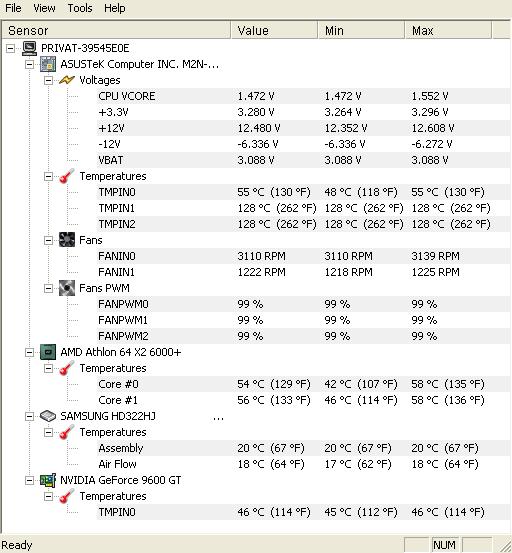Click the Value column header
Image resolution: width=512 pixels, height=553 pixels.
pyautogui.click(x=274, y=30)
